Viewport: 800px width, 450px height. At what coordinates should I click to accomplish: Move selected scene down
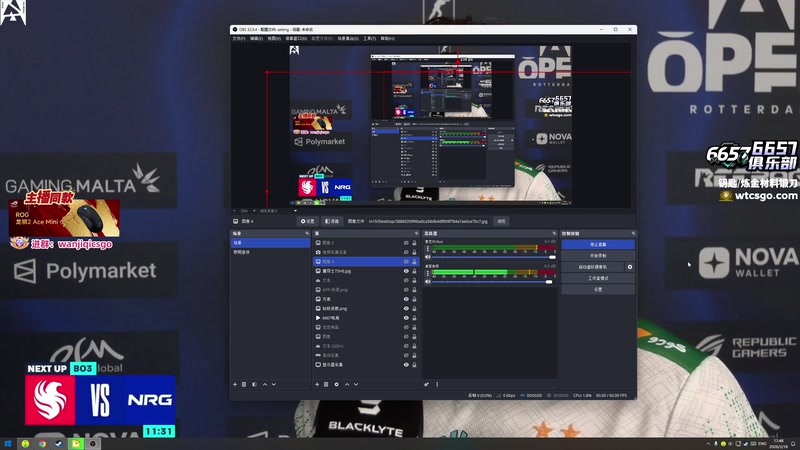273,384
